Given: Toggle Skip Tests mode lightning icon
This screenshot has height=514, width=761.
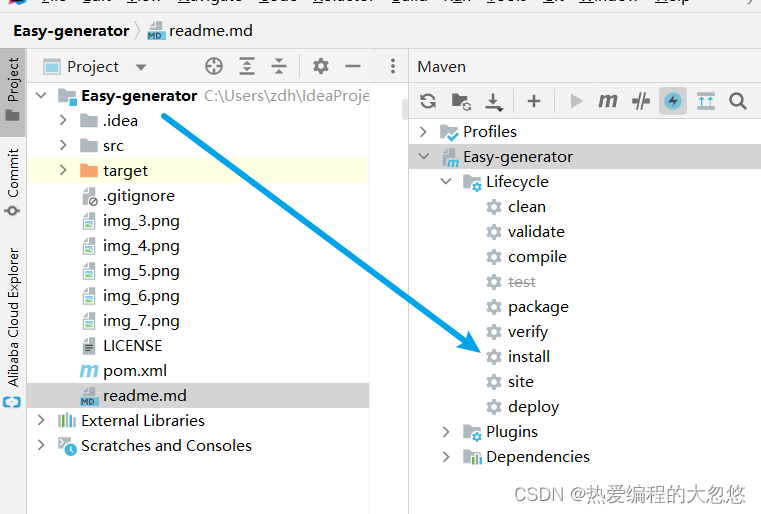Looking at the screenshot, I should pyautogui.click(x=673, y=101).
